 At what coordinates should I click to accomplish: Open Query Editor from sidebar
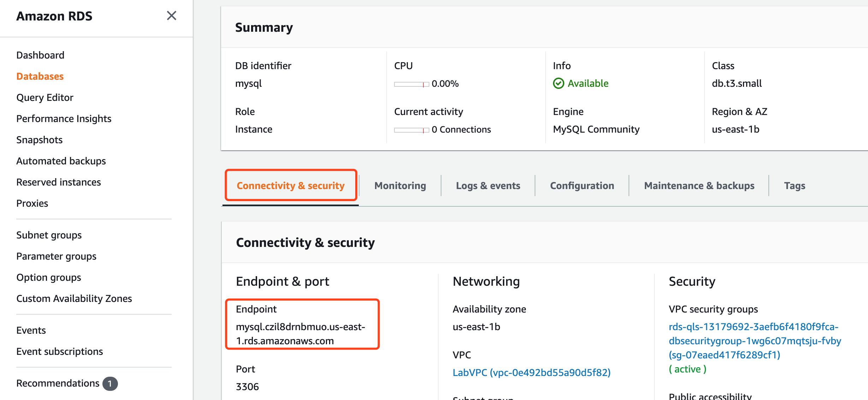click(x=45, y=97)
